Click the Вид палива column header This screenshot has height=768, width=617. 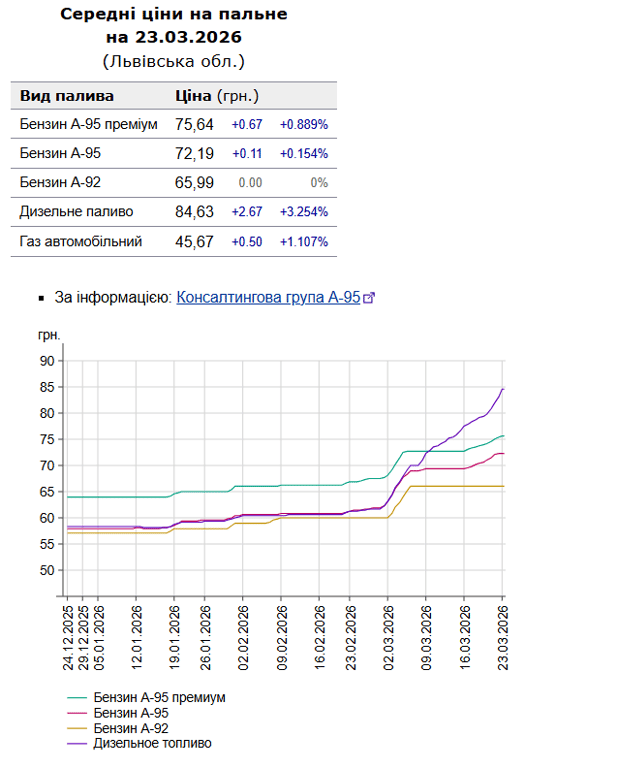pyautogui.click(x=67, y=96)
